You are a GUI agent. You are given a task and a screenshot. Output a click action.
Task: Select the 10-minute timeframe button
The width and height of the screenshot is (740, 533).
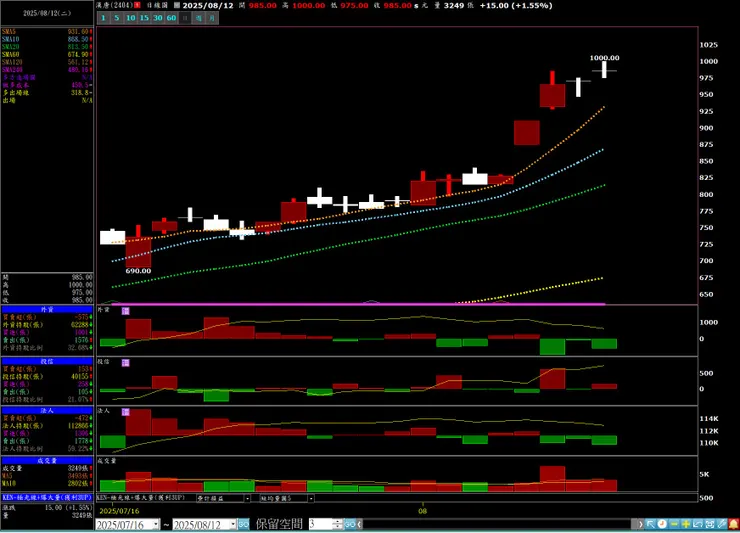coord(131,18)
